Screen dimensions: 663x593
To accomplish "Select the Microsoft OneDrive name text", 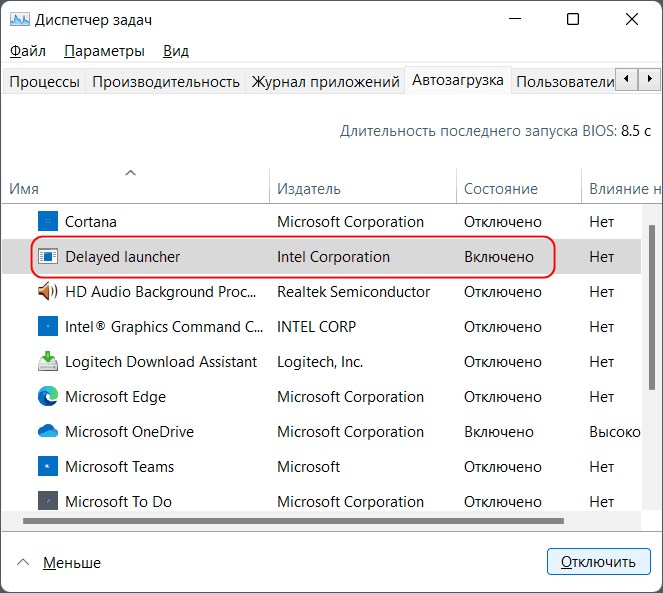I will click(x=129, y=432).
